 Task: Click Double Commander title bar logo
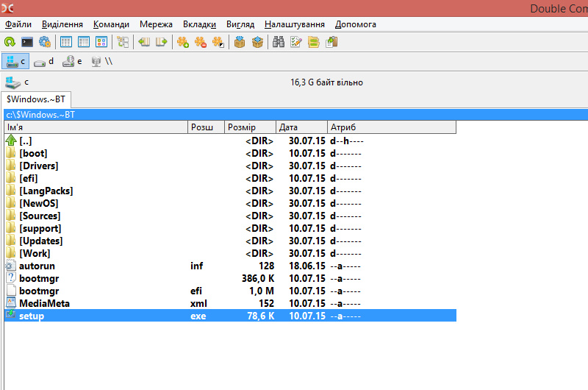[7, 8]
